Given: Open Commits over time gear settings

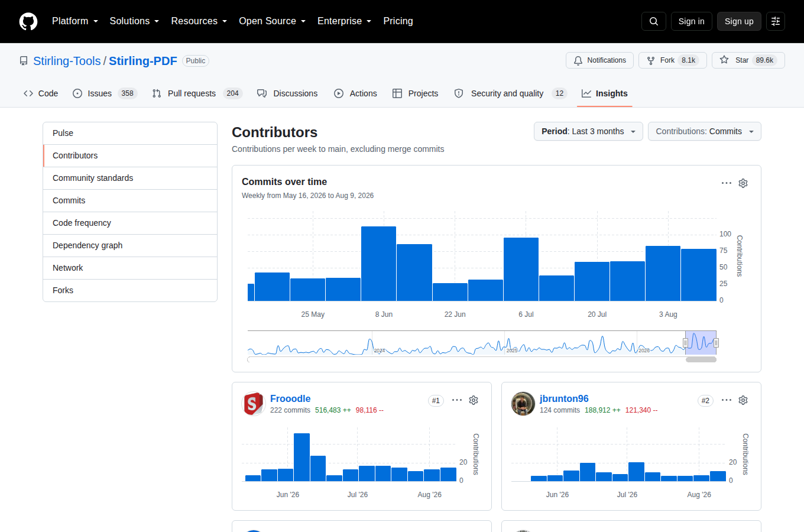Looking at the screenshot, I should (743, 183).
